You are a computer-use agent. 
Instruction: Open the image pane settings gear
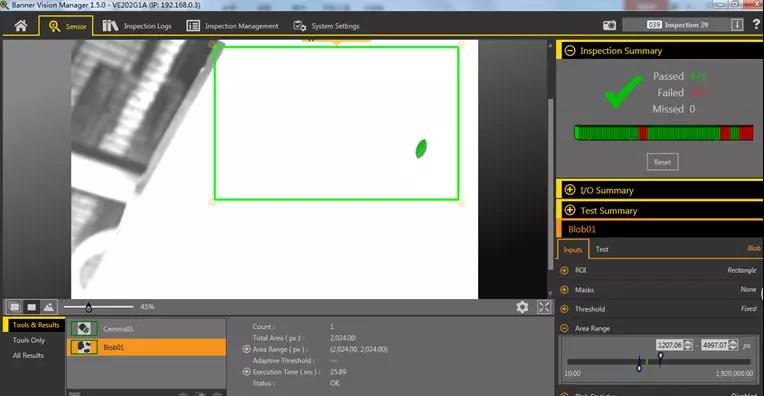522,307
